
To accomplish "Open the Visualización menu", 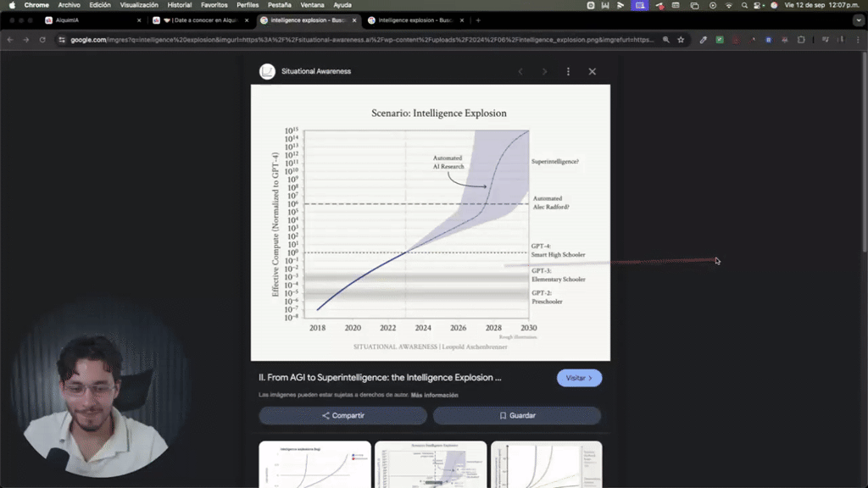I will click(139, 5).
